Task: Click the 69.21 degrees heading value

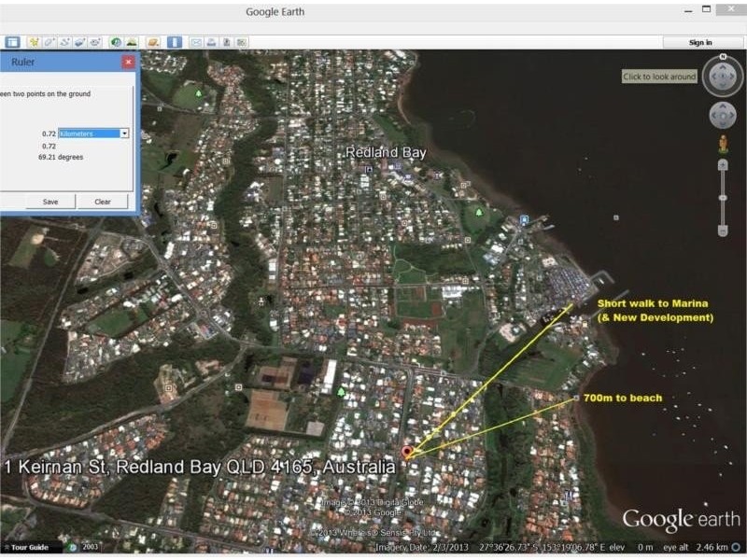Action: click(61, 157)
